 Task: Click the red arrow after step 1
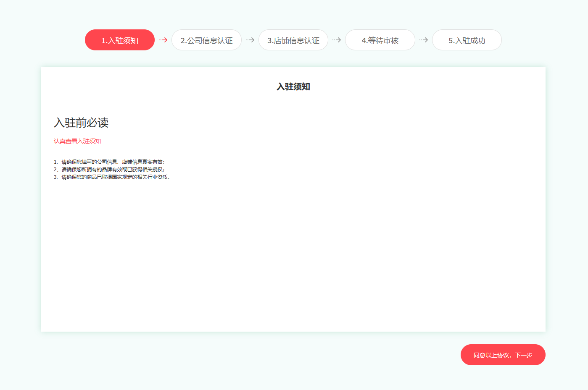coord(163,40)
